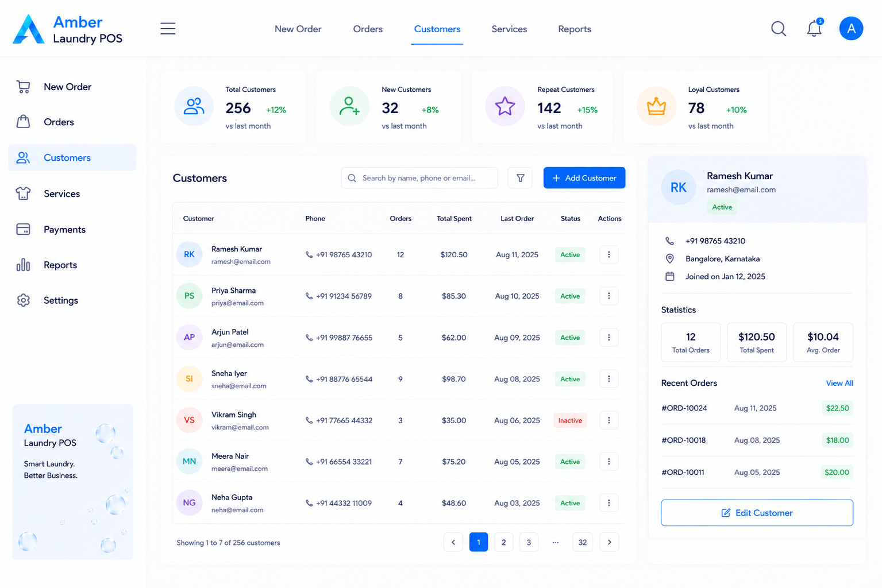Click the search magnifier icon in header
Image resolution: width=882 pixels, height=588 pixels.
tap(779, 29)
